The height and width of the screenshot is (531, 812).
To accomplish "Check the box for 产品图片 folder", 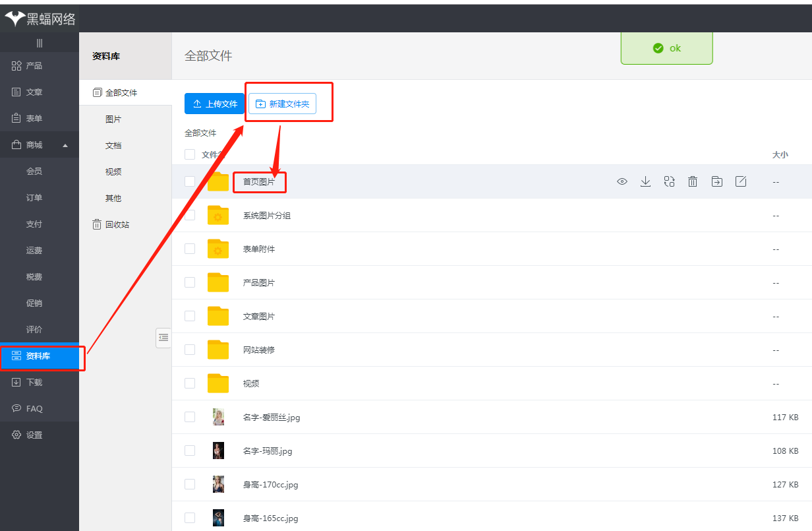I will pos(190,282).
